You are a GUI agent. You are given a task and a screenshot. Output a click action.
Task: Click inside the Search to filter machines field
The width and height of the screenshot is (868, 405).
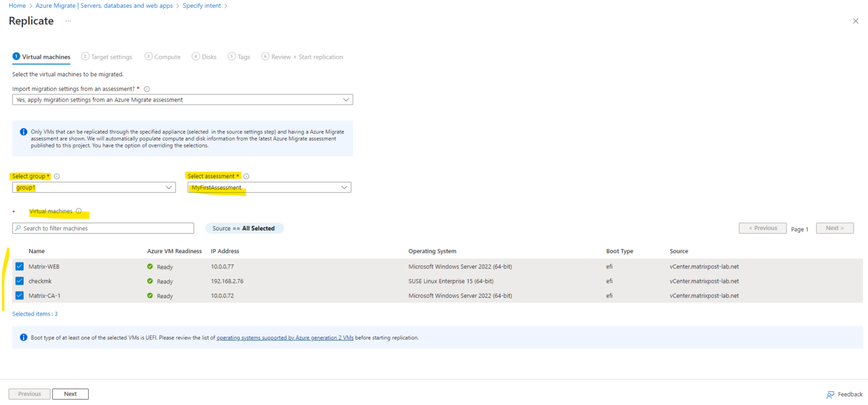tap(102, 228)
